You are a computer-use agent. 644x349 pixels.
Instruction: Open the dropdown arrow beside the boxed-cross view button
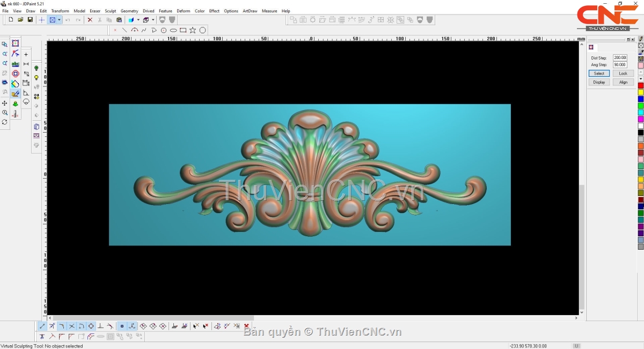pyautogui.click(x=59, y=20)
